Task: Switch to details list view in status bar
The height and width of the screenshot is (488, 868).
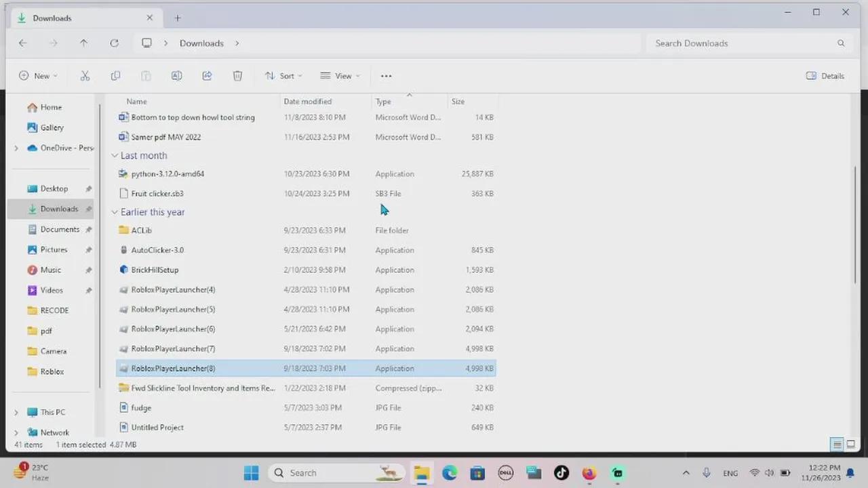Action: pos(837,445)
